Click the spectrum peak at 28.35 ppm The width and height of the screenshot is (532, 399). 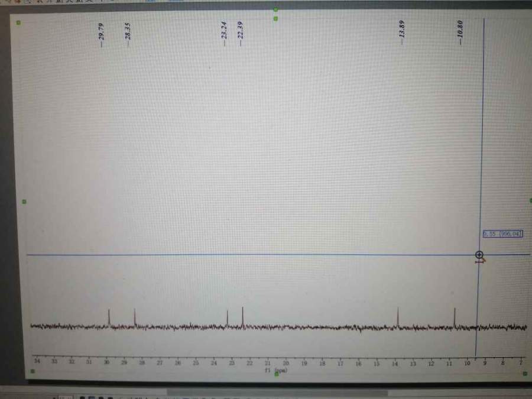pos(135,317)
